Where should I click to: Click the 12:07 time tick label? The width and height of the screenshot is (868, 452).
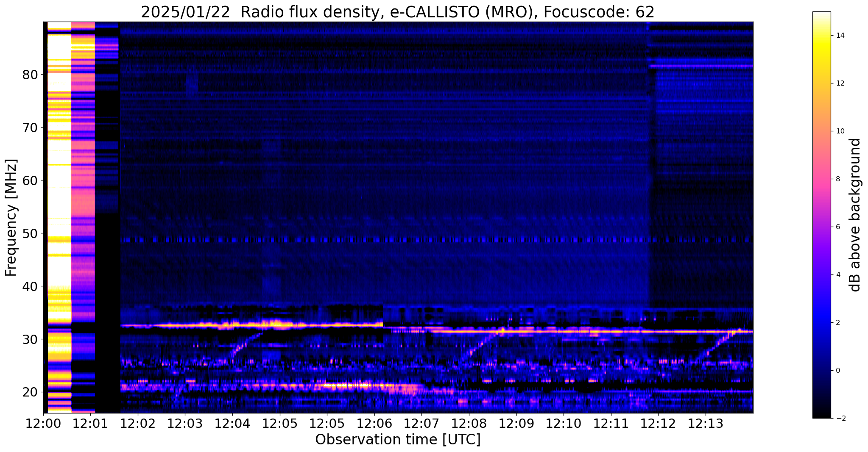[421, 424]
